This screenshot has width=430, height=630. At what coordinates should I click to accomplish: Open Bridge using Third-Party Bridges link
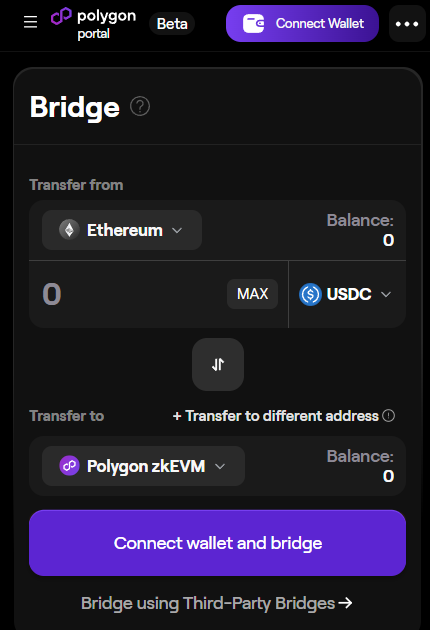[217, 603]
